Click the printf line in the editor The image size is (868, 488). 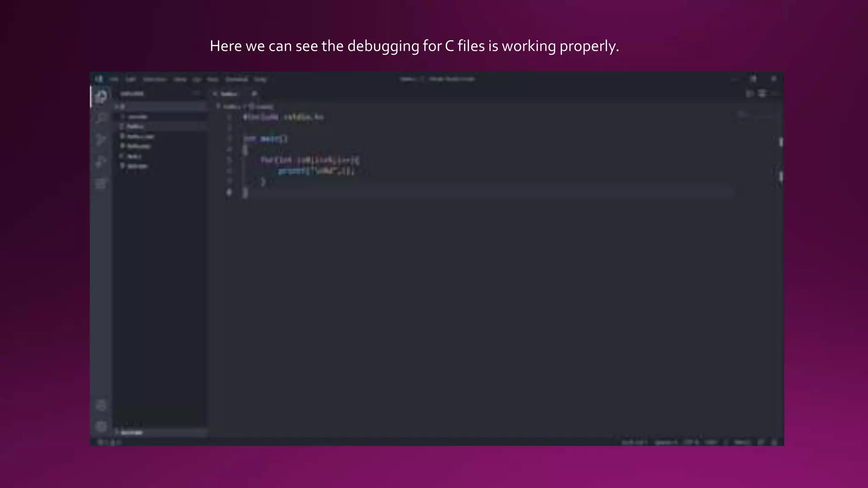pyautogui.click(x=316, y=171)
